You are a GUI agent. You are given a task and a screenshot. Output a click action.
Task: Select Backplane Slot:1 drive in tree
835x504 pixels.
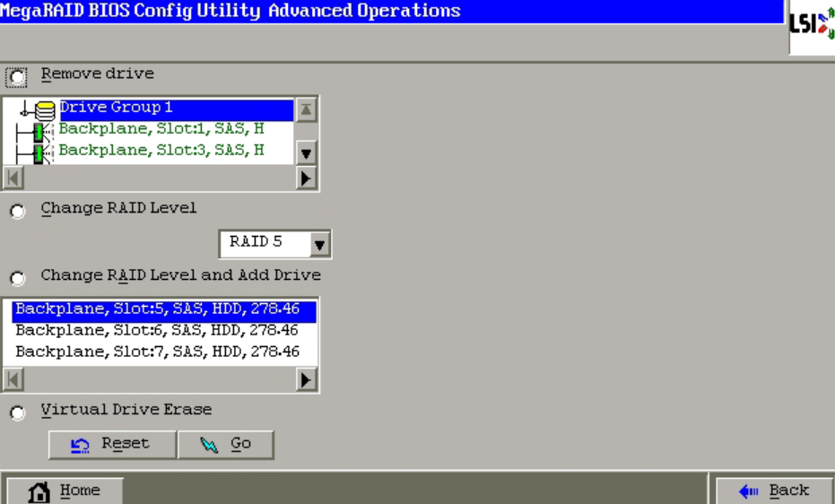pos(161,129)
